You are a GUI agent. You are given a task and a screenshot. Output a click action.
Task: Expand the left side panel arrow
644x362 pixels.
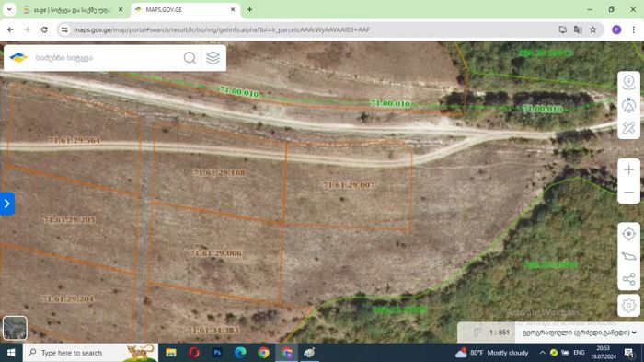[7, 204]
